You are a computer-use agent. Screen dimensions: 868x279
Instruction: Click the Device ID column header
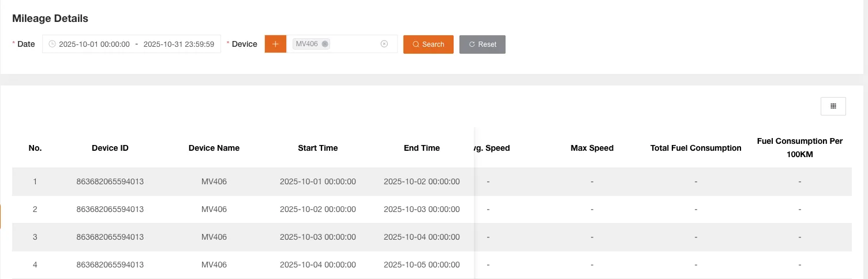(x=110, y=148)
